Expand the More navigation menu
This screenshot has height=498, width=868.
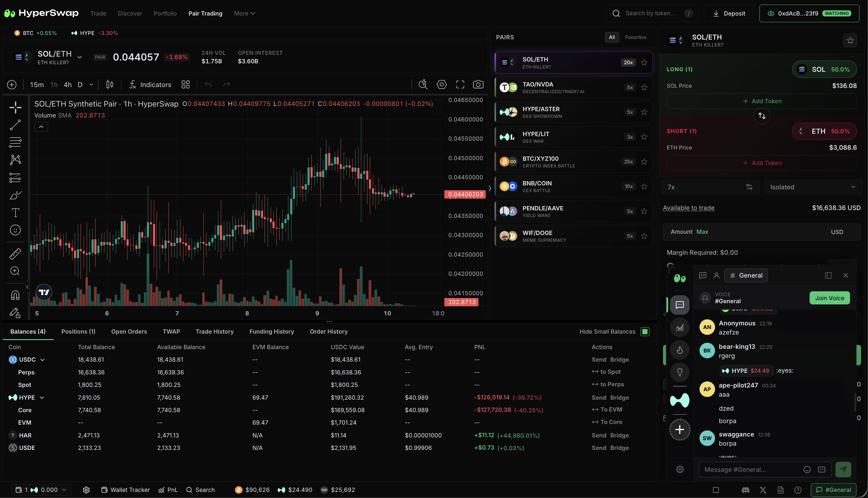coord(244,13)
